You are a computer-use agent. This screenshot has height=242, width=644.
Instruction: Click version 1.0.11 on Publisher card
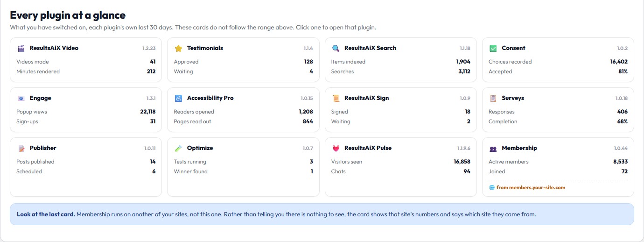pos(150,148)
